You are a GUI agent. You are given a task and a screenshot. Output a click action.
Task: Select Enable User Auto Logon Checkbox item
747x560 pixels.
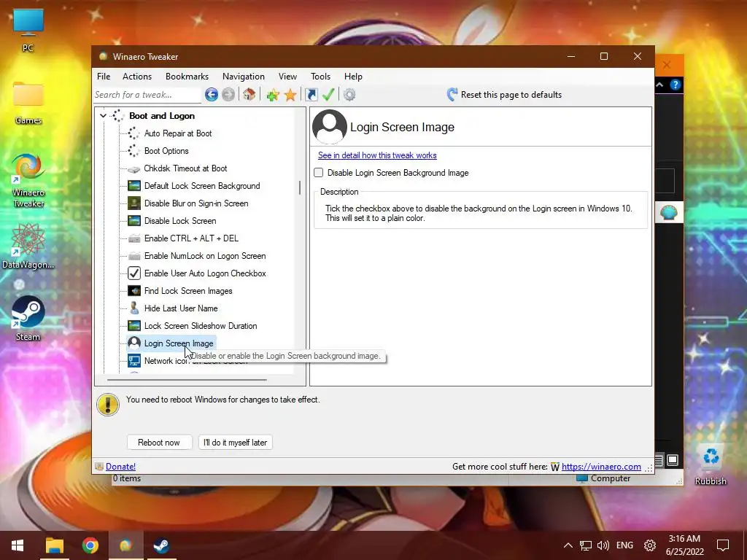coord(205,273)
